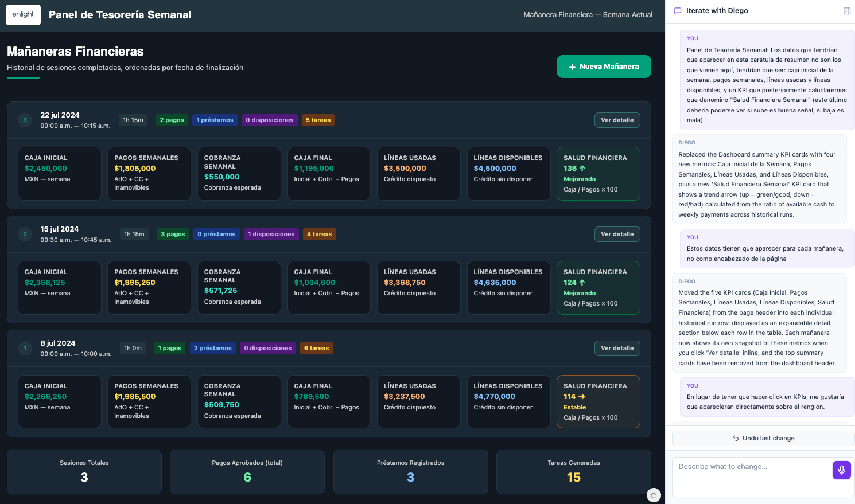
Task: Click the 1h 15m duration on 22 jul
Action: coord(133,120)
